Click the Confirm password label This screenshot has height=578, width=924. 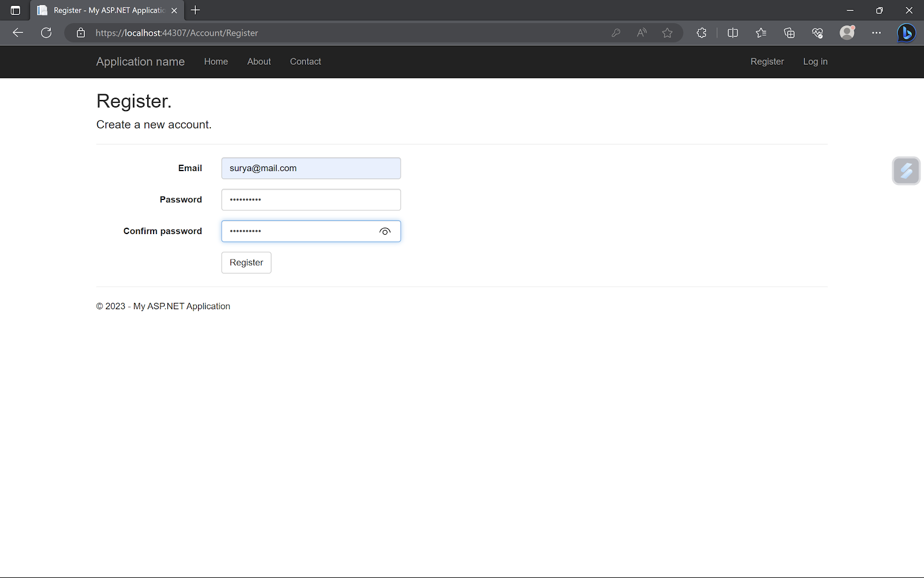[162, 231]
